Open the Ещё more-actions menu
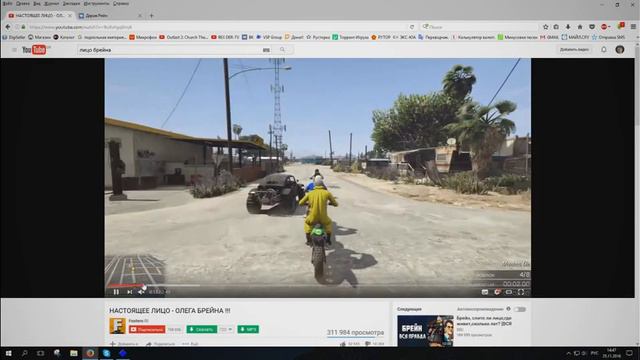Viewport: 640px width, 360px height. (190, 344)
